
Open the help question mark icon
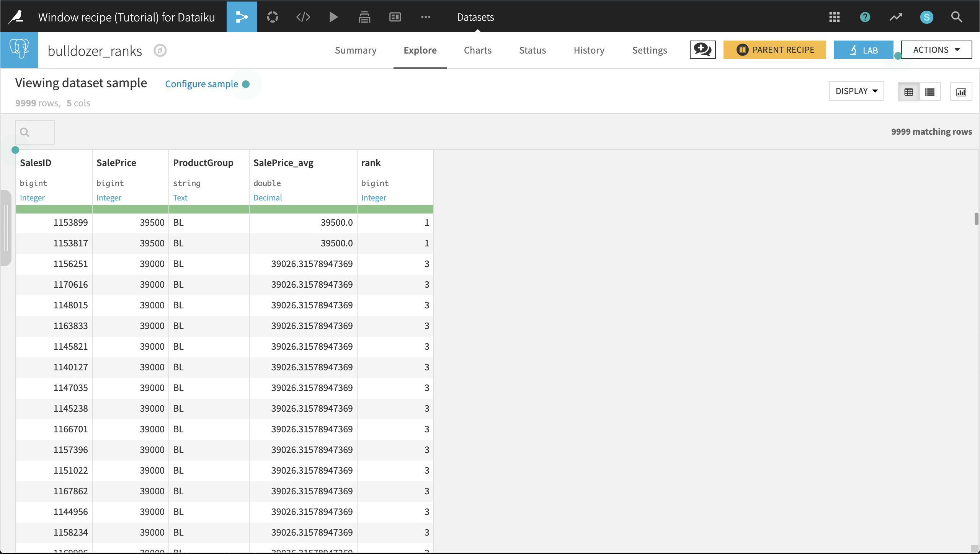pyautogui.click(x=865, y=17)
